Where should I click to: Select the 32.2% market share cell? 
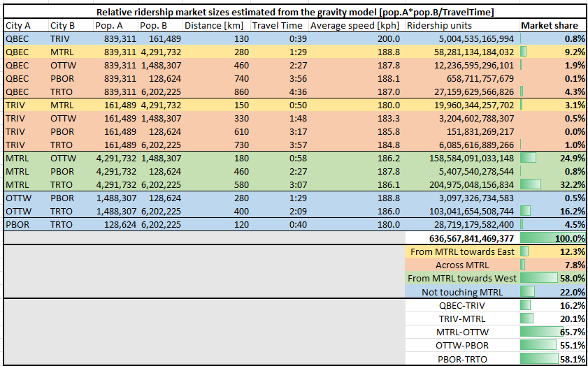(552, 185)
